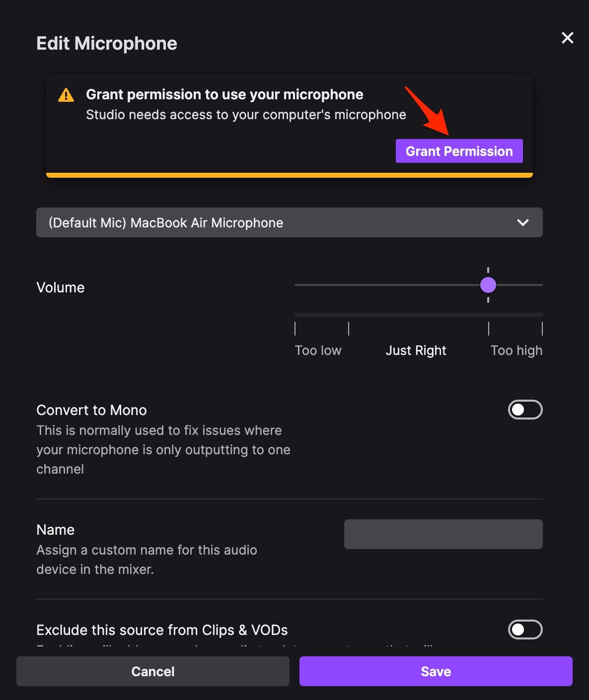Screen dimensions: 589x700
Task: Click the Too high volume marker
Action: tap(516, 350)
